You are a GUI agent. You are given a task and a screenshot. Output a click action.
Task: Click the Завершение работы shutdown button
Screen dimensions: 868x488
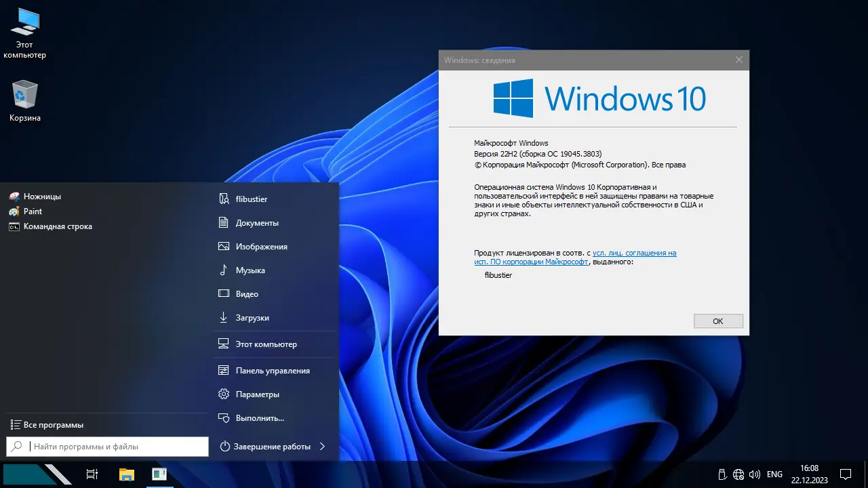[x=265, y=447]
